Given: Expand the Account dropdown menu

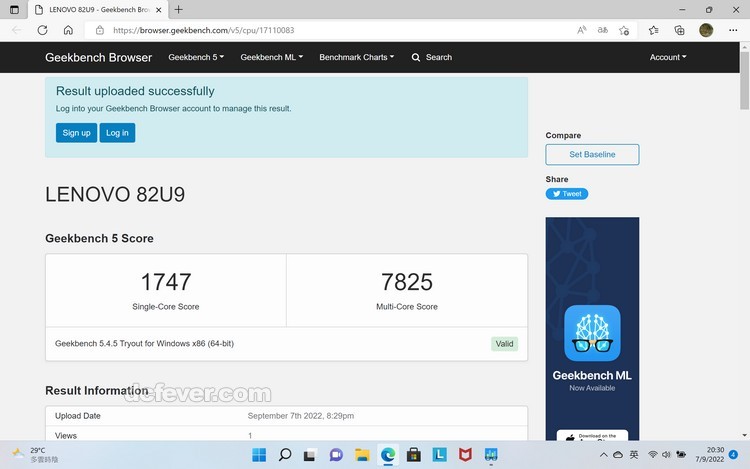Looking at the screenshot, I should tap(668, 57).
